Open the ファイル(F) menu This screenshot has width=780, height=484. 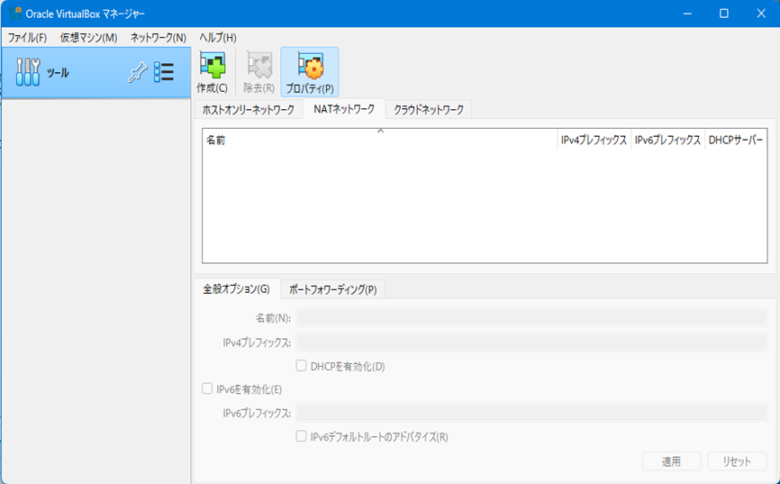click(x=27, y=38)
